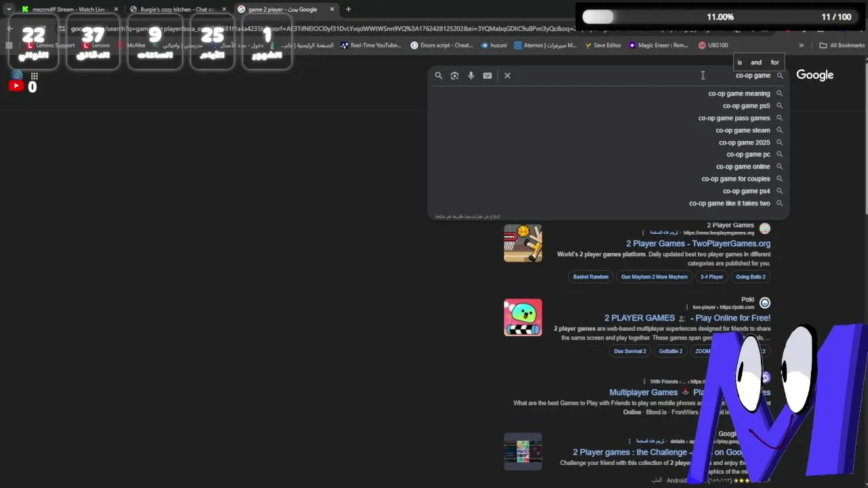Open 2 PLAYER GAMES Play Online for Free result
The image size is (868, 488).
click(x=687, y=318)
